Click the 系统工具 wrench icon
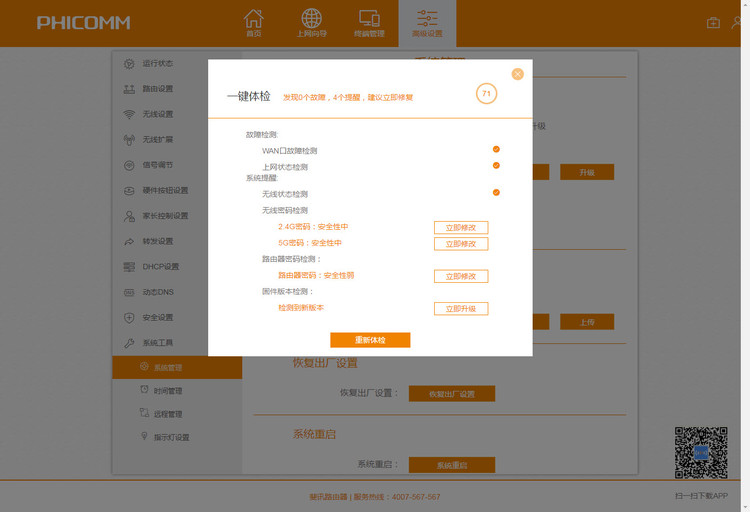Viewport: 750px width, 512px height. click(129, 343)
